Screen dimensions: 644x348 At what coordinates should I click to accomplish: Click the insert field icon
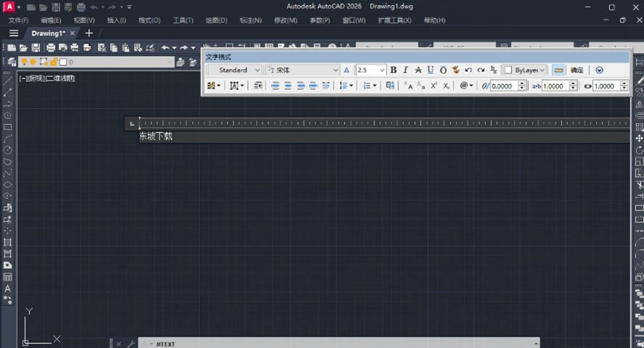click(390, 86)
